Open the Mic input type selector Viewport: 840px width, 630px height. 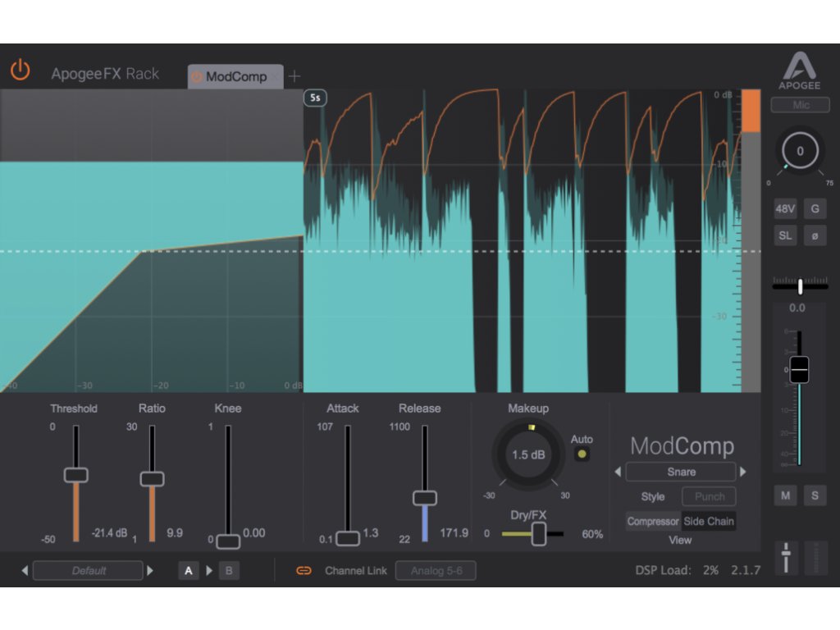800,105
